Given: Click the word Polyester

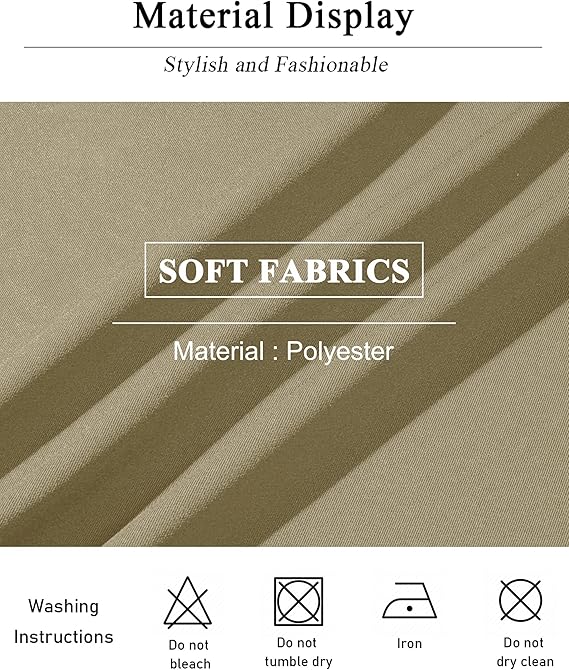Looking at the screenshot, I should click(340, 352).
